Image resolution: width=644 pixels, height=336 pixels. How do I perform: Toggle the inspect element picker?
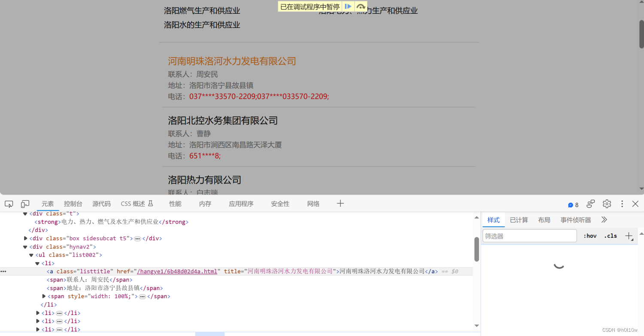pyautogui.click(x=9, y=204)
